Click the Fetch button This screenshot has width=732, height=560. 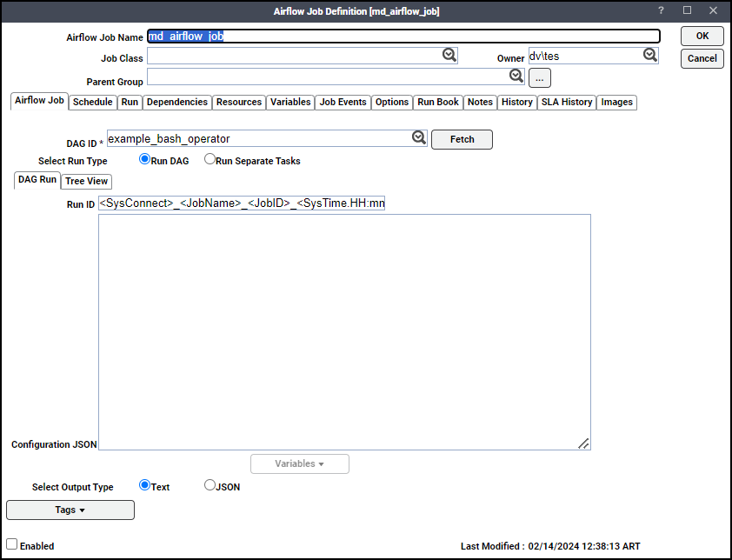(462, 140)
